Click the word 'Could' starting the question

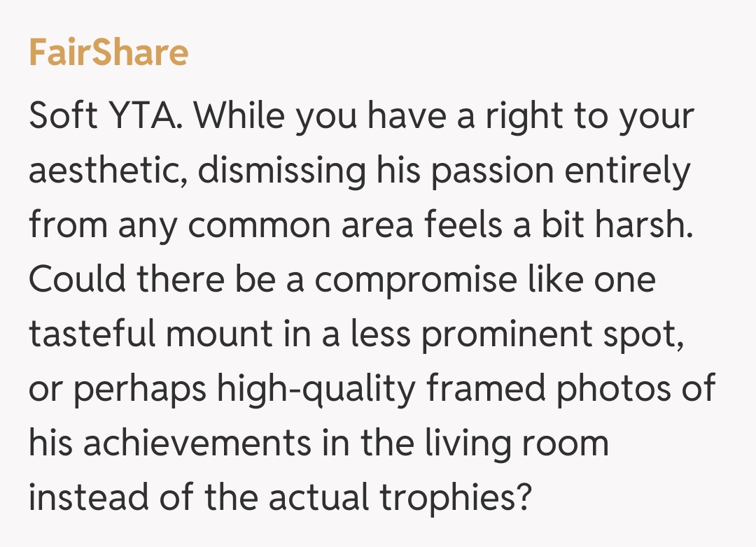(77, 280)
